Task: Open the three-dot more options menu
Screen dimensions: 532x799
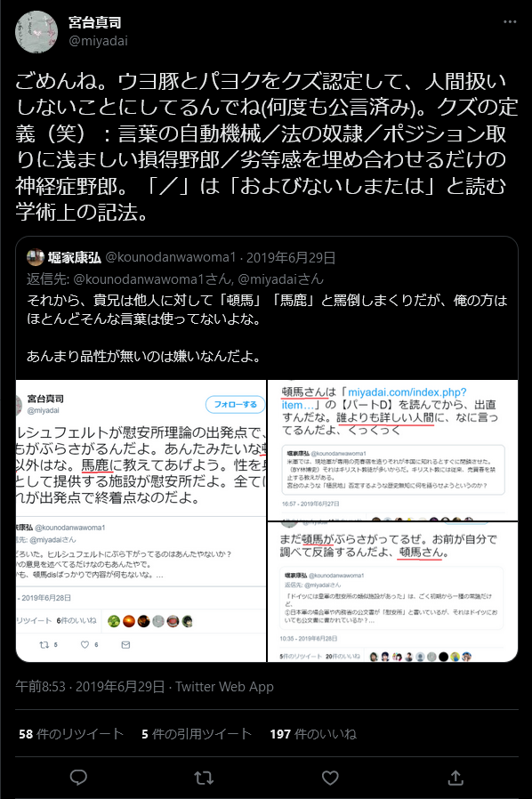Action: [x=510, y=22]
